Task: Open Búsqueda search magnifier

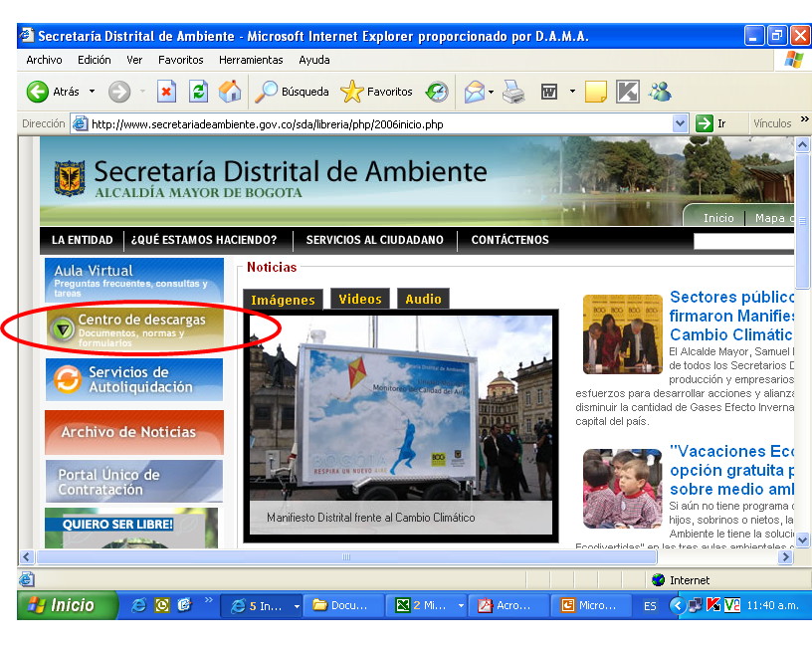Action: [293, 92]
